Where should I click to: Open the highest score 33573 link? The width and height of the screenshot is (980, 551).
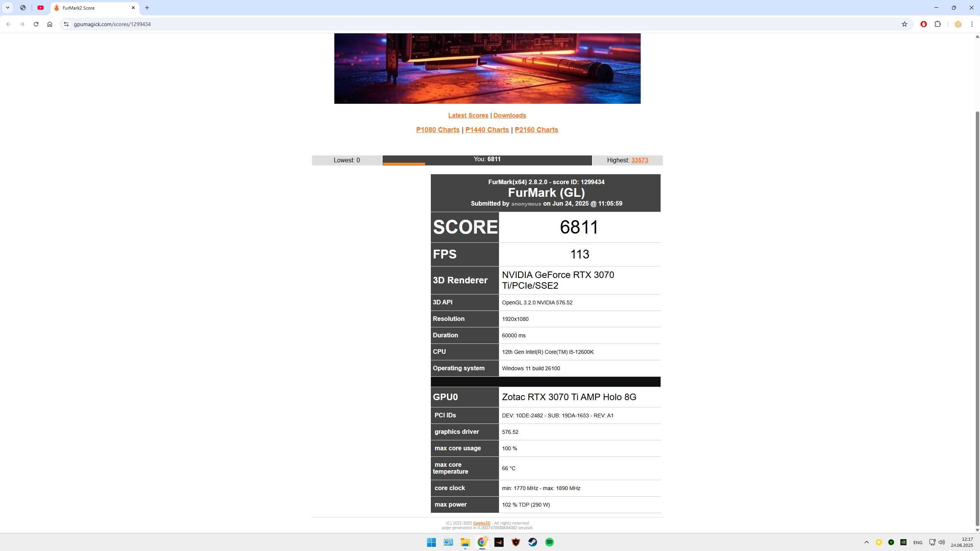[640, 160]
